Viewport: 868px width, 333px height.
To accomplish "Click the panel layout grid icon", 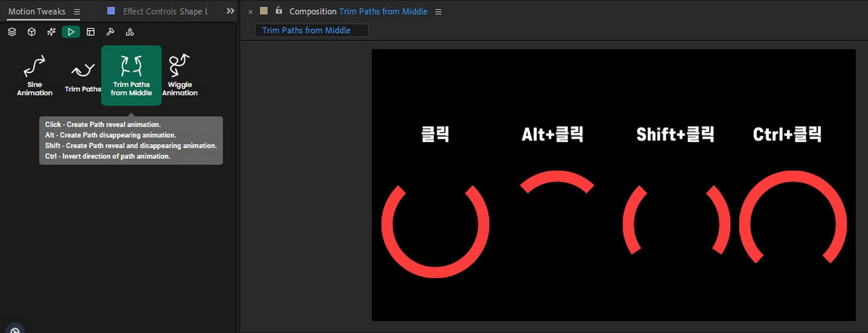I will click(91, 32).
